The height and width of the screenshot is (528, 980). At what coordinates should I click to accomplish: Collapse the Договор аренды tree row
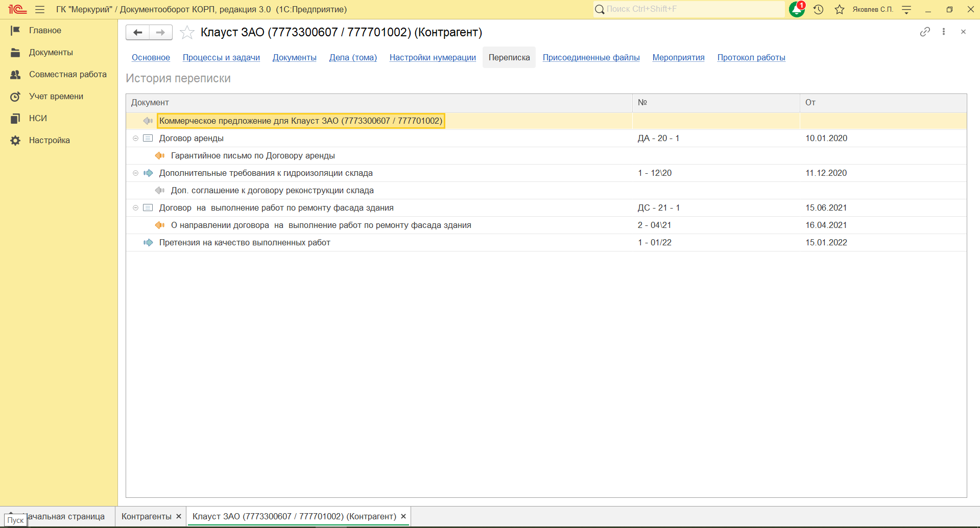pyautogui.click(x=135, y=139)
